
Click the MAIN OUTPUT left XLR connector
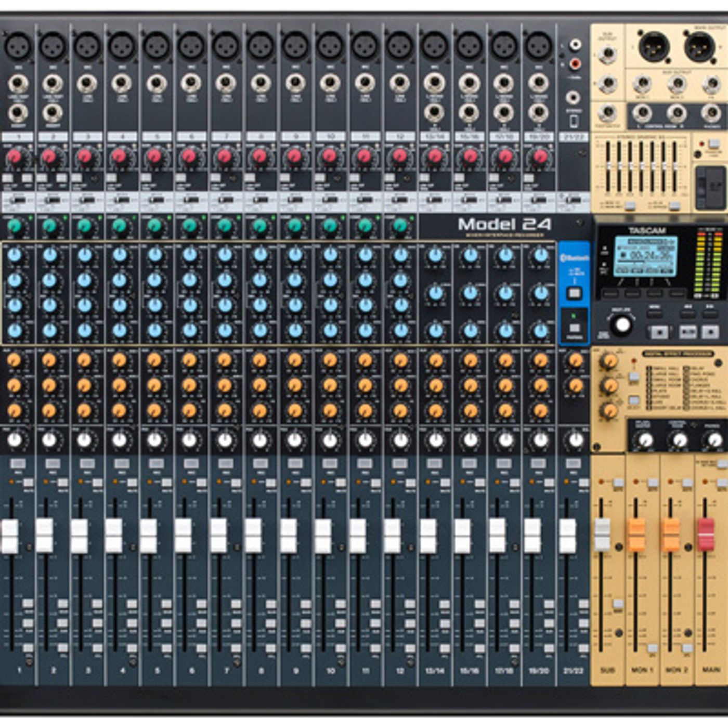tap(654, 47)
